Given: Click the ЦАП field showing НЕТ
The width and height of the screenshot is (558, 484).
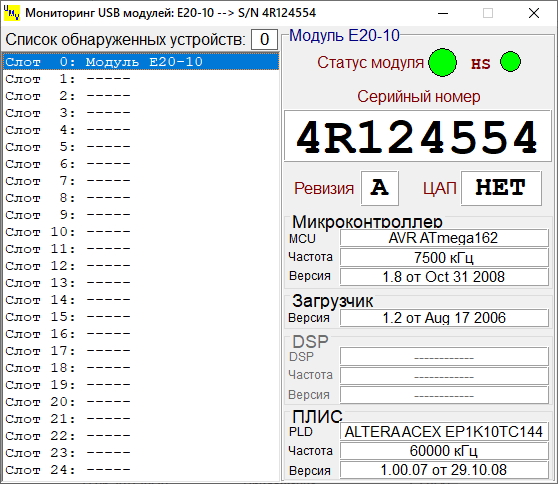Looking at the screenshot, I should click(501, 188).
